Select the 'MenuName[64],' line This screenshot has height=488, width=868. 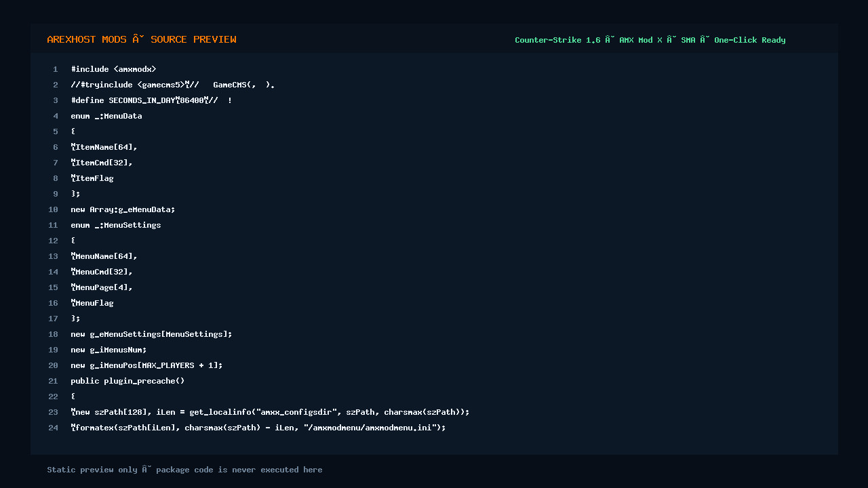pos(104,256)
